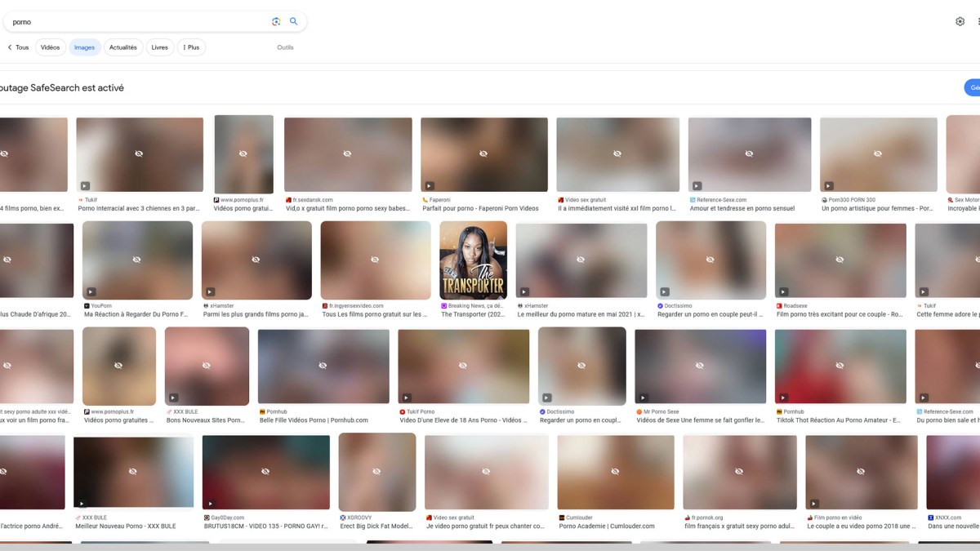Switch to the Actualités tab
Image resolution: width=980 pixels, height=551 pixels.
click(123, 47)
